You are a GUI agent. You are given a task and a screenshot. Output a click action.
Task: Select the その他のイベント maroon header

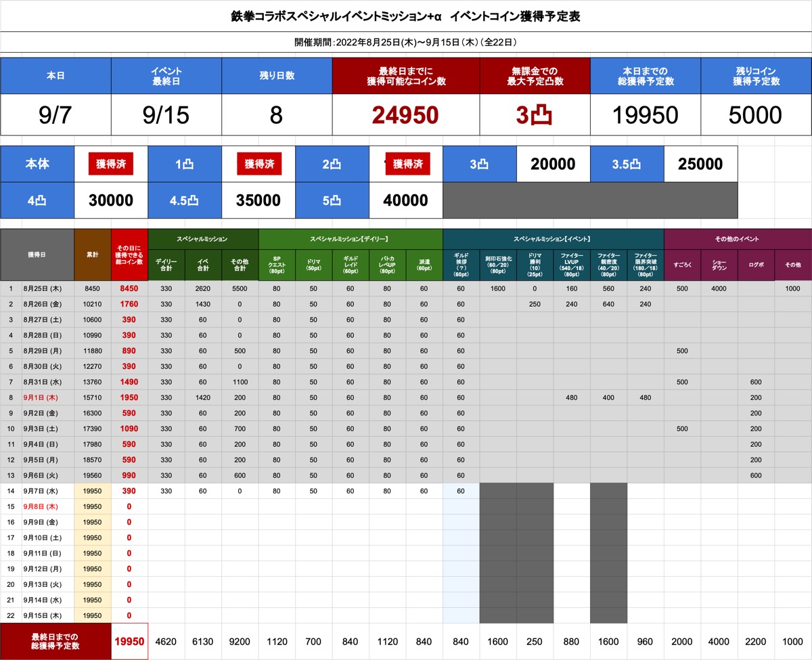(738, 239)
